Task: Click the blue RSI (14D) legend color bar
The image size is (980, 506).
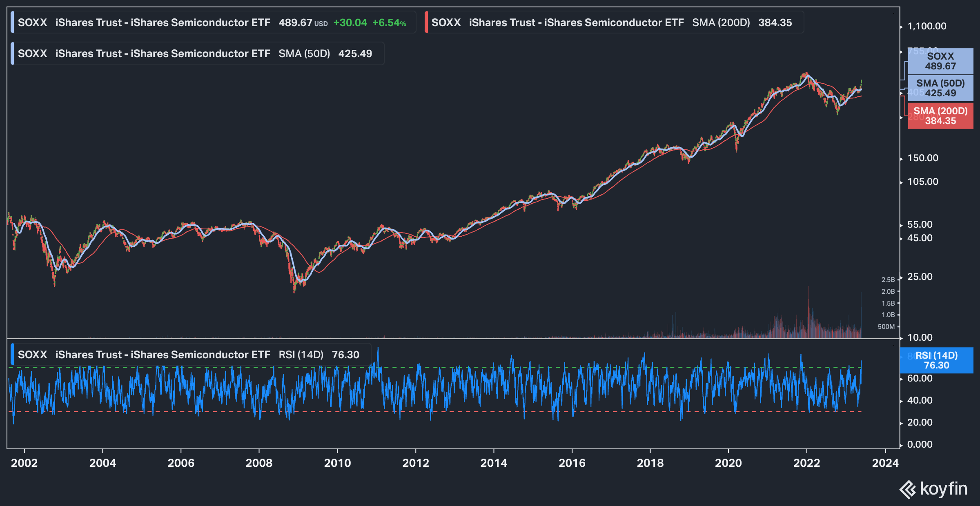Action: click(x=12, y=354)
